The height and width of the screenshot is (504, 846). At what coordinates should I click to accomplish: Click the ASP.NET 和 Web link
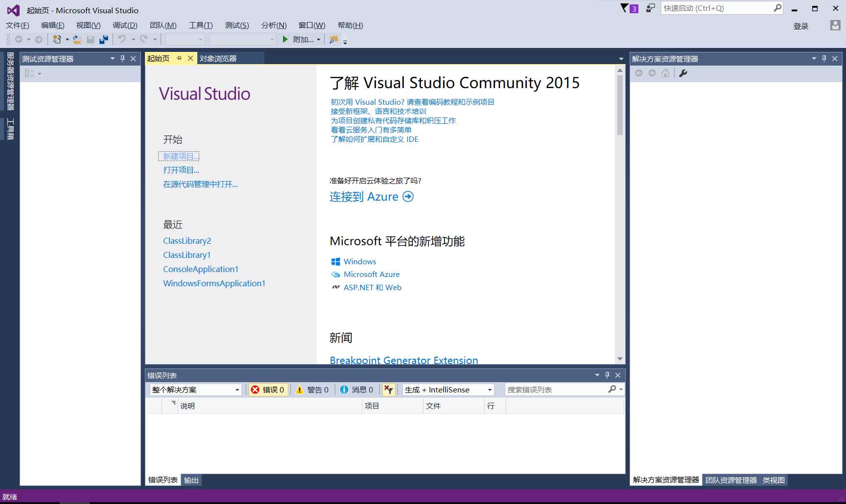(373, 287)
